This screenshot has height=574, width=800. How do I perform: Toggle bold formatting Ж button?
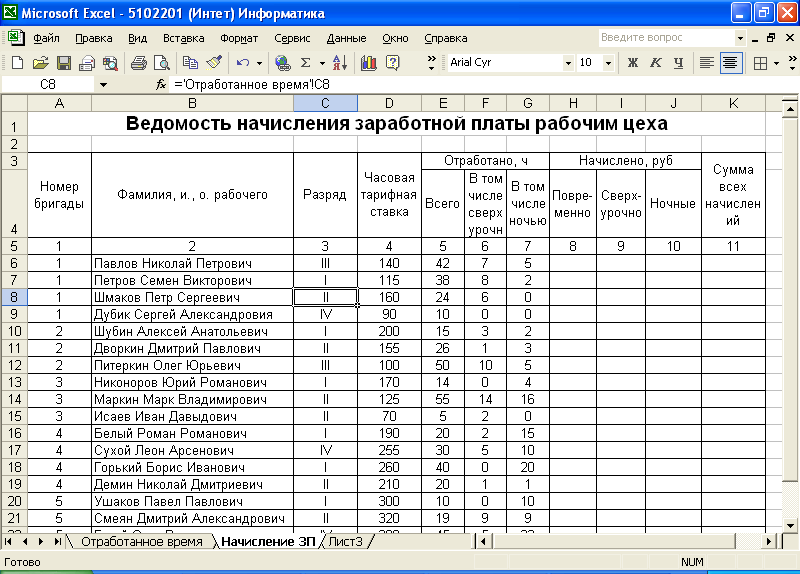point(633,63)
